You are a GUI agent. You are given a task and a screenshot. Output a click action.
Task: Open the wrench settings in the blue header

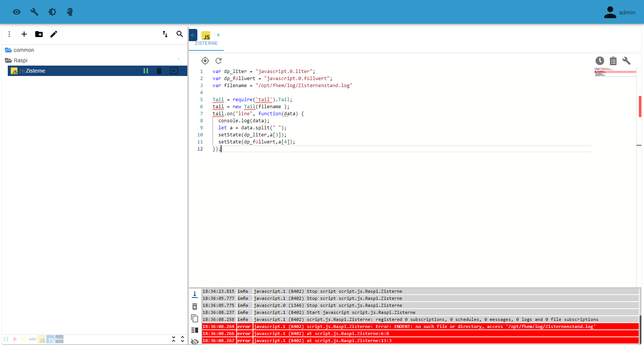click(x=34, y=12)
